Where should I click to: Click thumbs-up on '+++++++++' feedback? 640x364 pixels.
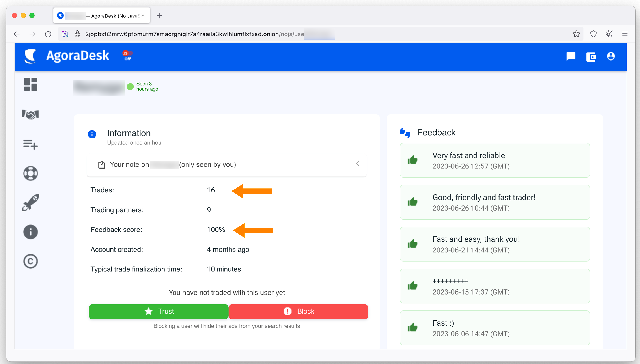coord(412,286)
